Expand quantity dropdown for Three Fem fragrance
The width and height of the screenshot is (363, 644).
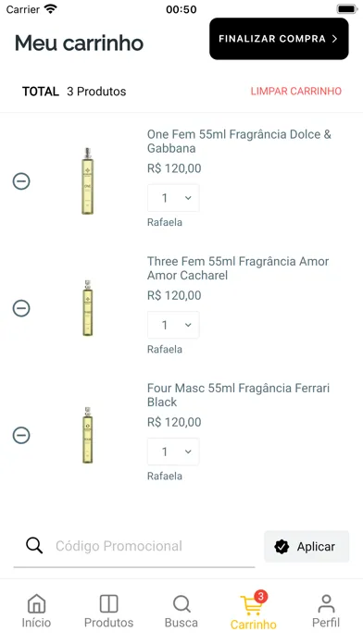[x=173, y=325]
